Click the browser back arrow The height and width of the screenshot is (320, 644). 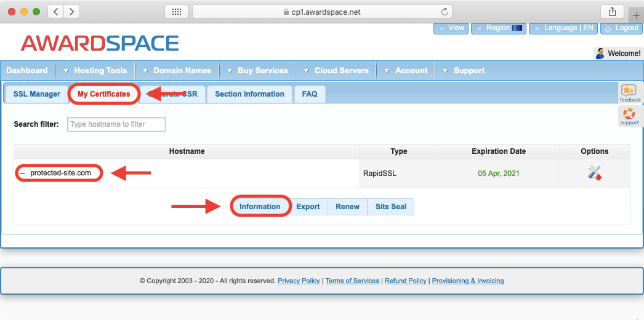pyautogui.click(x=56, y=12)
